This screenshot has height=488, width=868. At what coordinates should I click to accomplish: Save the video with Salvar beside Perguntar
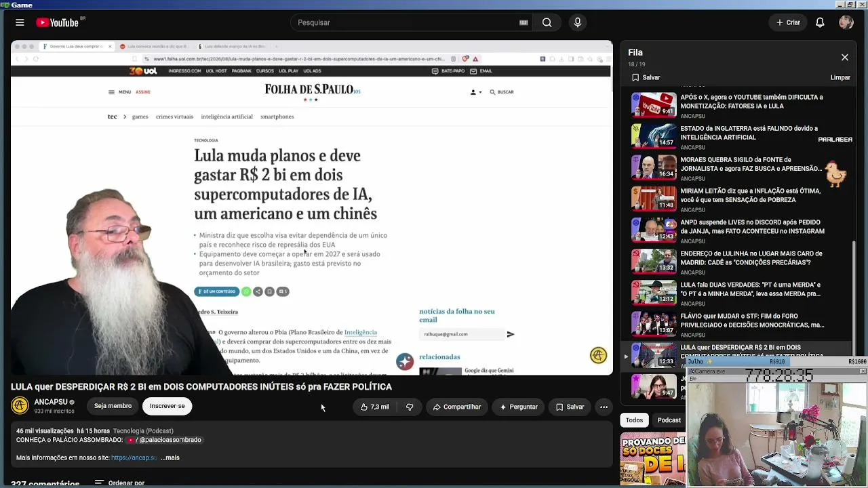[570, 407]
